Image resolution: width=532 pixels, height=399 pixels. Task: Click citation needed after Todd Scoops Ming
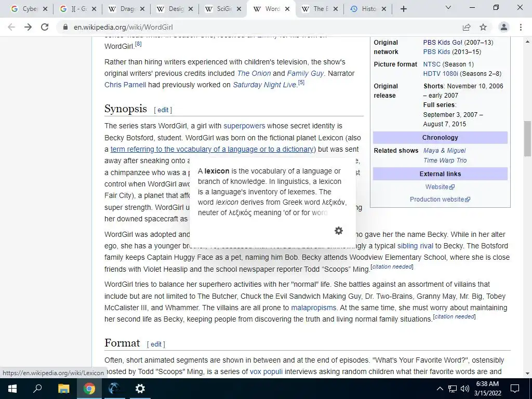tap(392, 267)
